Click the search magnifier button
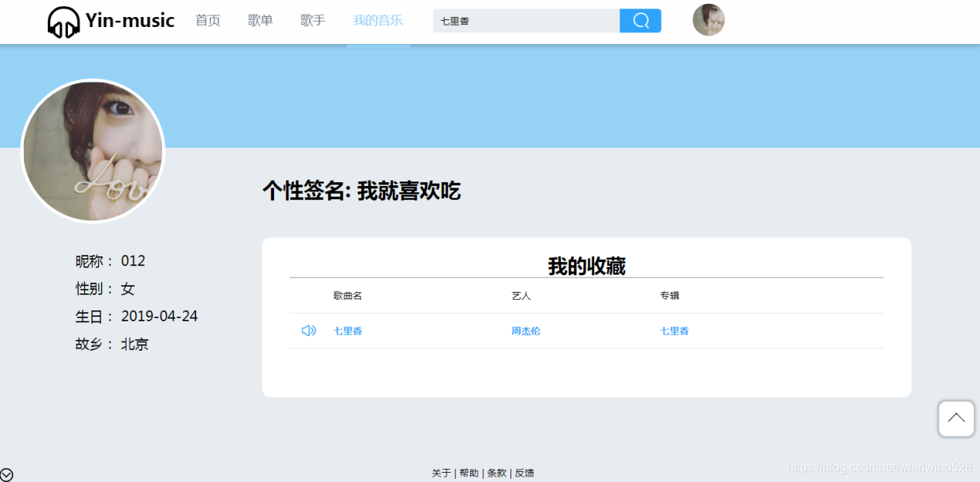The image size is (980, 482). 640,21
